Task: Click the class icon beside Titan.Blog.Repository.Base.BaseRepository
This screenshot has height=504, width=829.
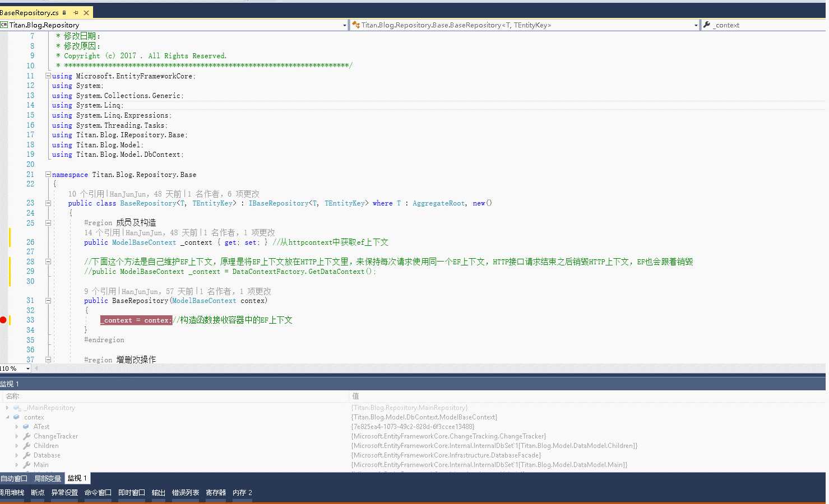Action: (355, 25)
